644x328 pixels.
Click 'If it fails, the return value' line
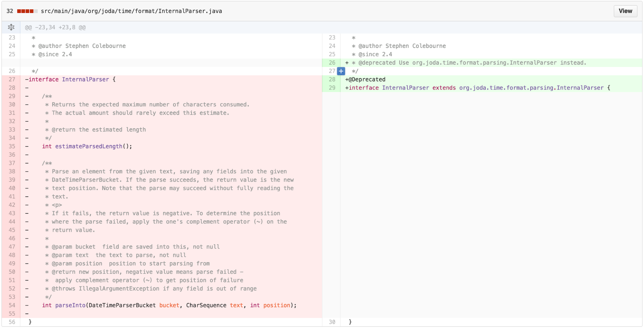[171, 213]
